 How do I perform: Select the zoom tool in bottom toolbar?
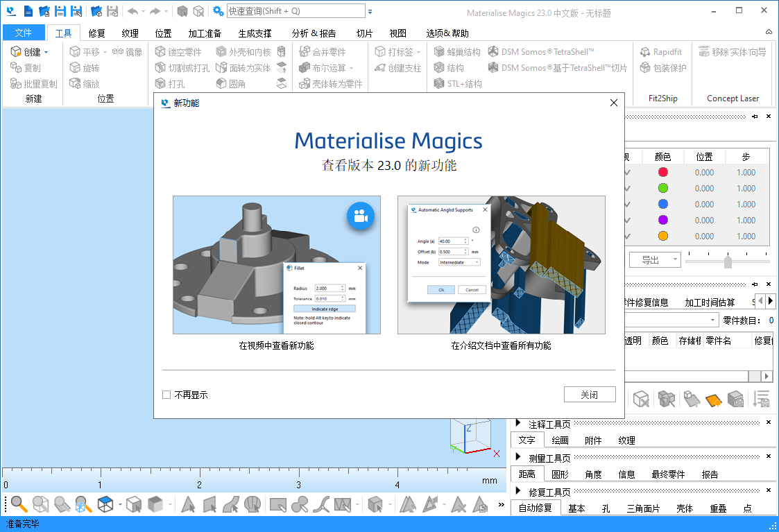click(18, 504)
